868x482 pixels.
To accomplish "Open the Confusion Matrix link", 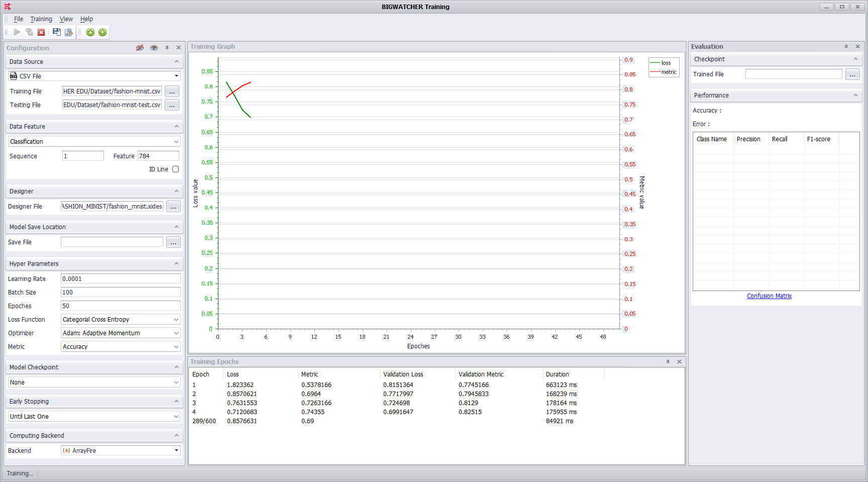I will [x=769, y=296].
